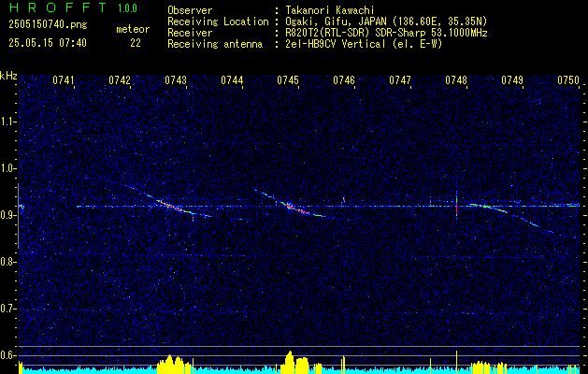Image resolution: width=588 pixels, height=374 pixels.
Task: Click the yellow power peak below 0745
Action: pyautogui.click(x=294, y=362)
